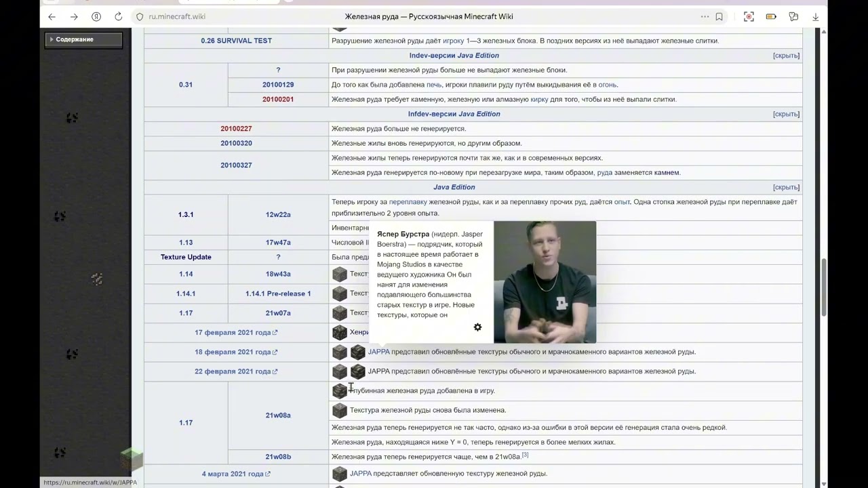Click the deepslate ore icon in the 18 февраля row

(358, 352)
